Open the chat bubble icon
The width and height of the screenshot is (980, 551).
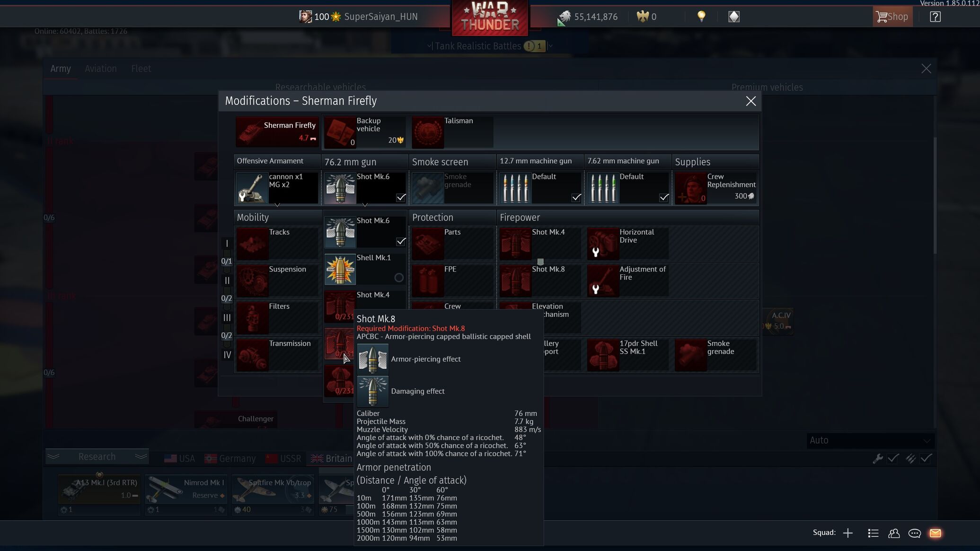pos(914,533)
